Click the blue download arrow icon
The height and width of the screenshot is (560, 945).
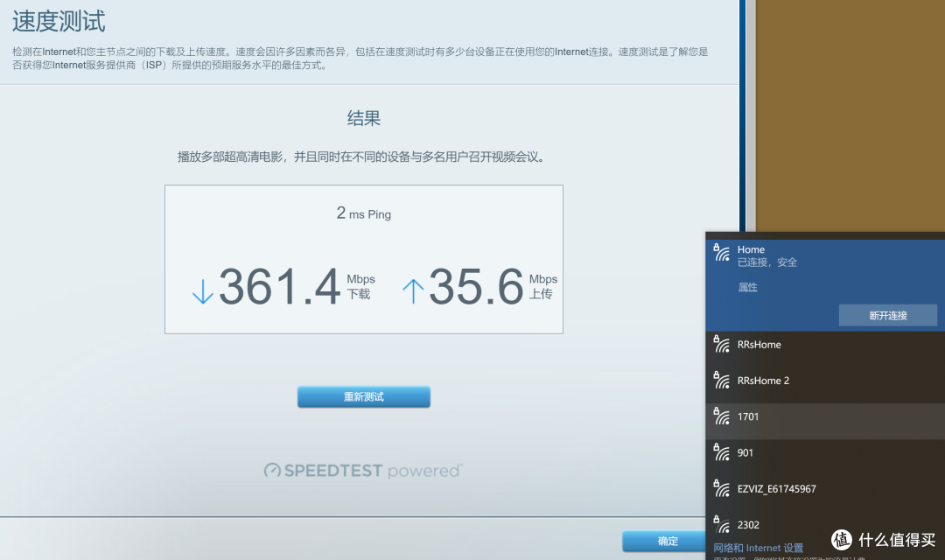[202, 291]
